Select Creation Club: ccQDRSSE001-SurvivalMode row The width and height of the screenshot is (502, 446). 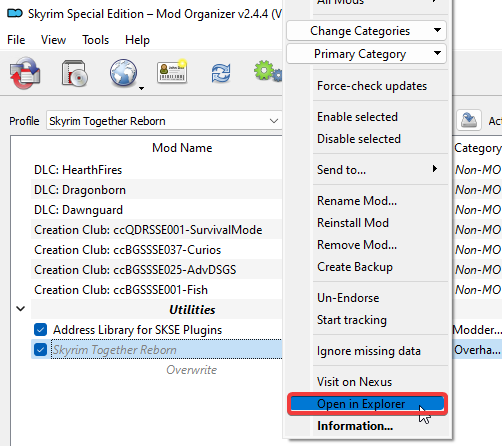(156, 230)
